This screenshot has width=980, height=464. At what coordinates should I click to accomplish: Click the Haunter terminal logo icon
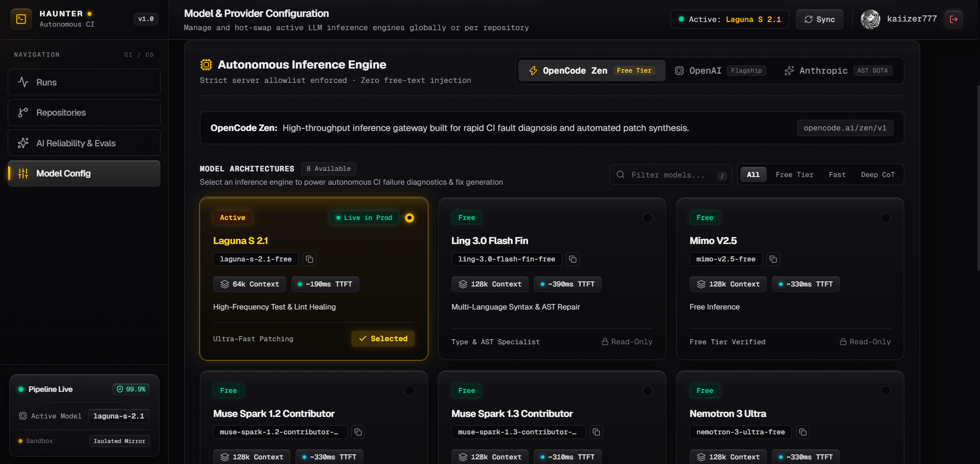tap(21, 19)
